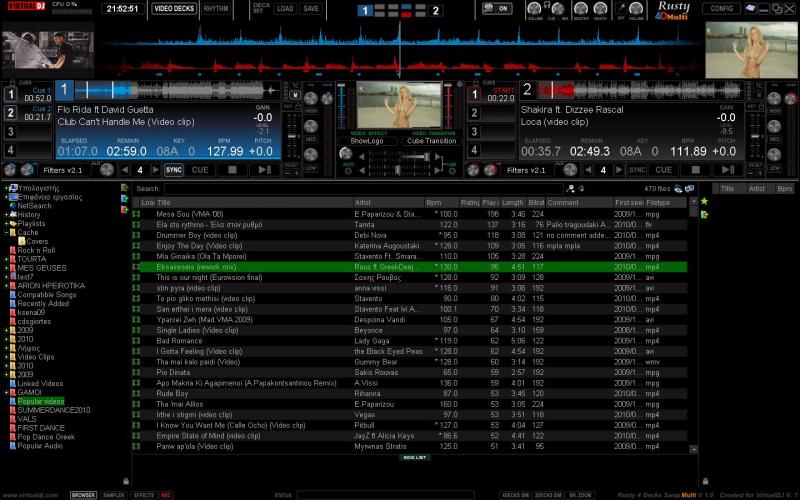Toggle deck 2 TC timecode button
The image size is (800, 500).
pos(759,86)
